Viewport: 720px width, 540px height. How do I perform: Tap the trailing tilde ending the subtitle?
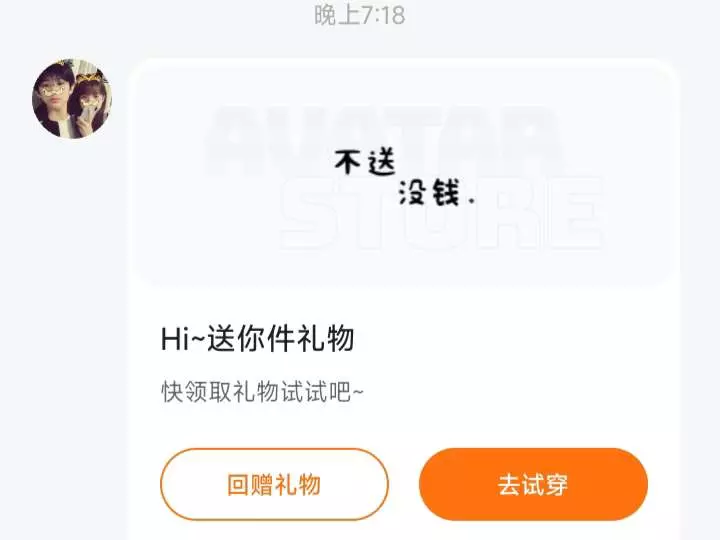(x=358, y=392)
